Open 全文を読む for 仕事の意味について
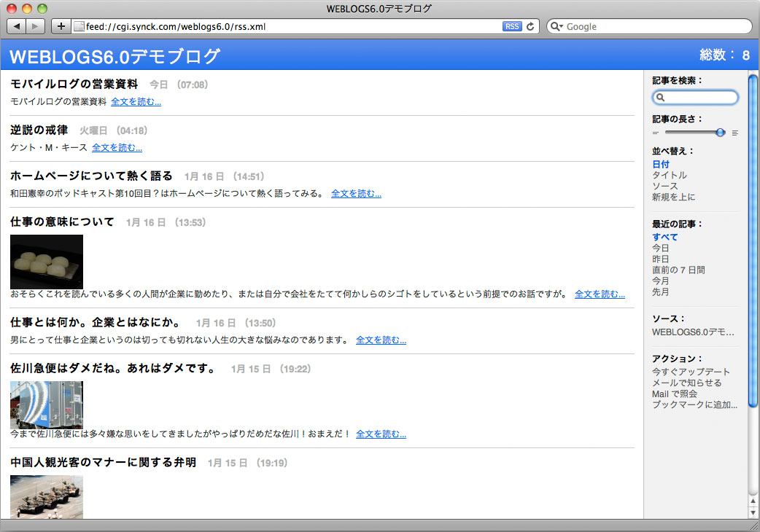The width and height of the screenshot is (760, 532). [600, 294]
